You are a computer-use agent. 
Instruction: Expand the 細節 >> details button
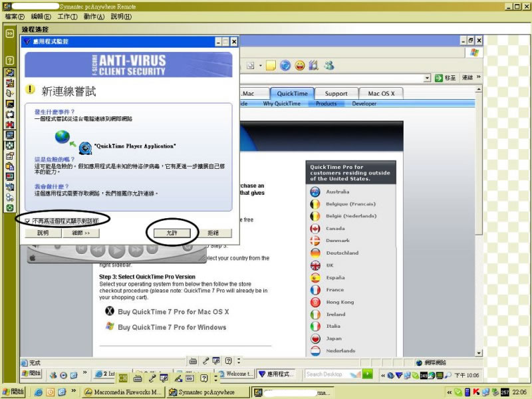[x=80, y=233]
